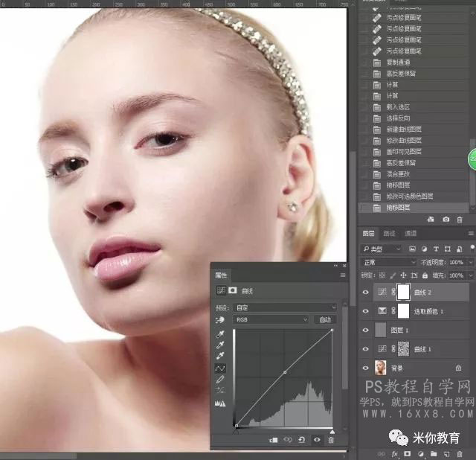Lock transparent pixels icon in Layers panel

coord(382,275)
